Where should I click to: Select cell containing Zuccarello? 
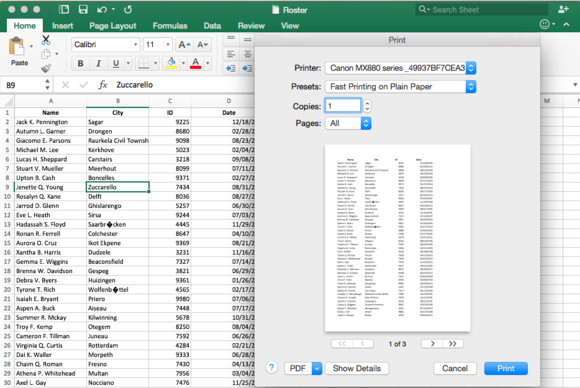(118, 187)
